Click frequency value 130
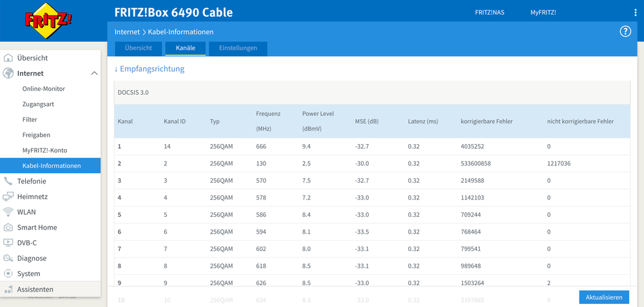644x307 pixels. 261,163
